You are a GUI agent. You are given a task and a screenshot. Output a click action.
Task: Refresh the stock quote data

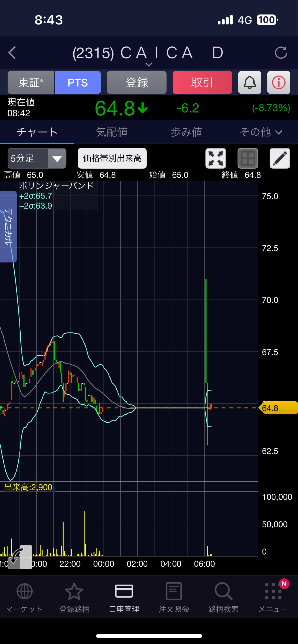click(x=281, y=53)
